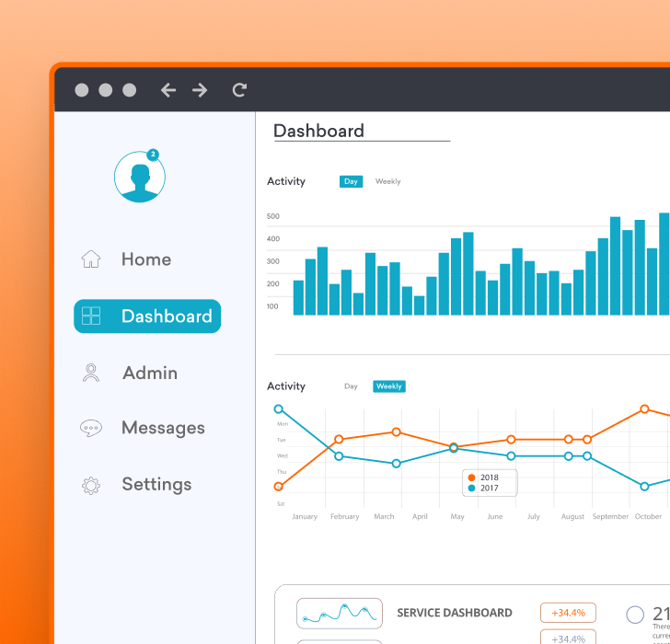Open the Dashboard sidebar menu item

pos(147,316)
